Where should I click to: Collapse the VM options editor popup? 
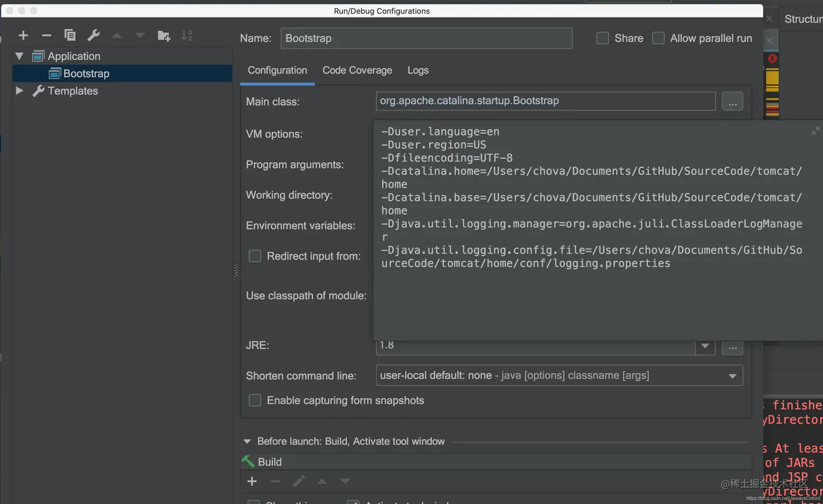tap(815, 131)
